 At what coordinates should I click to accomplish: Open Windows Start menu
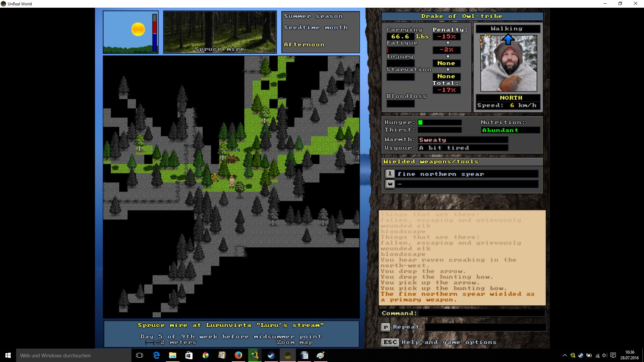[x=8, y=355]
